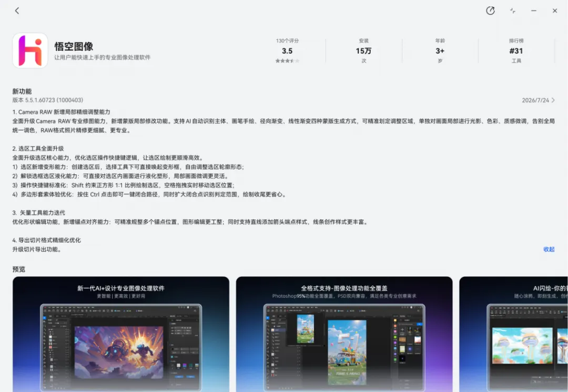Viewport: 568px width, 392px height.
Task: Click the 悟空图像 app logo
Action: (30, 50)
